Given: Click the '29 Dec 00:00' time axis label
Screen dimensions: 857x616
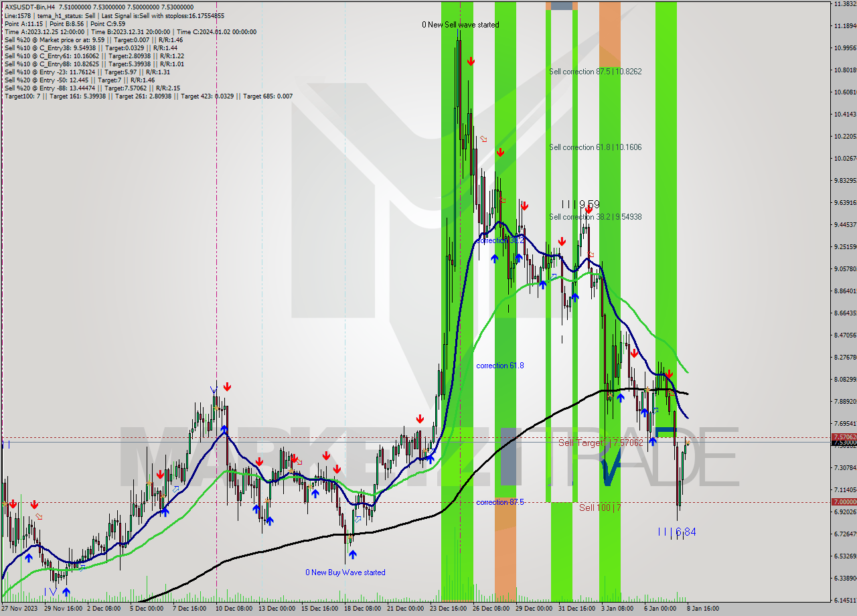Looking at the screenshot, I should 536,609.
